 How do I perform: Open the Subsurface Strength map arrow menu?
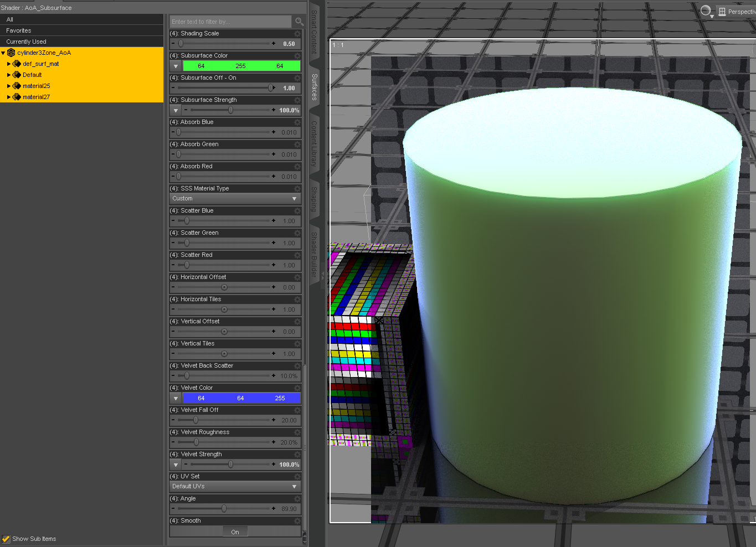(x=176, y=110)
